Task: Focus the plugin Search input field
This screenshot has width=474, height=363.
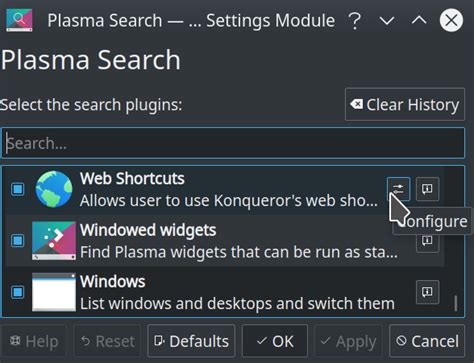Action: 233,143
